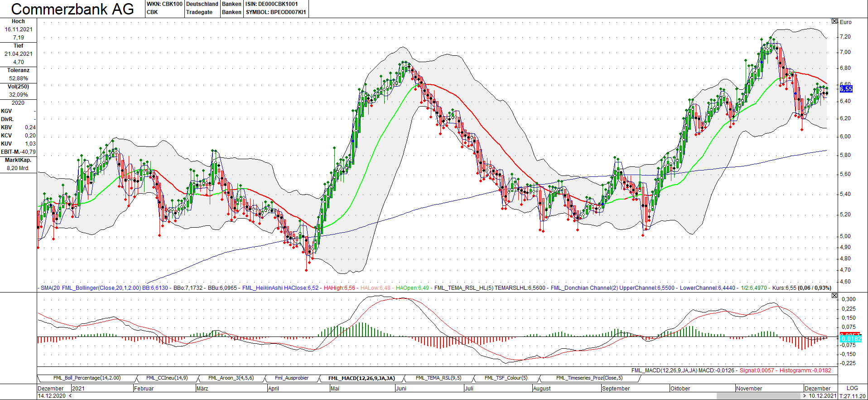The height and width of the screenshot is (400, 868).
Task: Click the Februar month label on timeline
Action: 144,388
